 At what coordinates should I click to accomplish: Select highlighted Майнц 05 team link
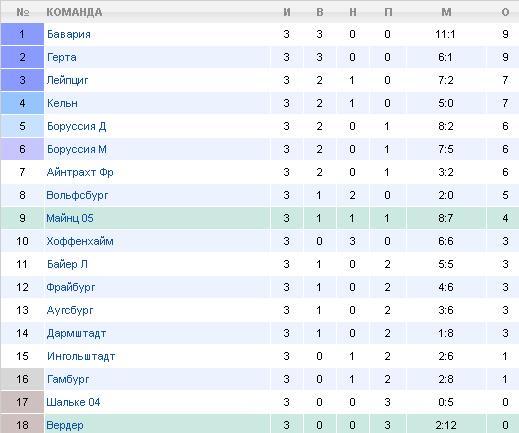click(70, 218)
